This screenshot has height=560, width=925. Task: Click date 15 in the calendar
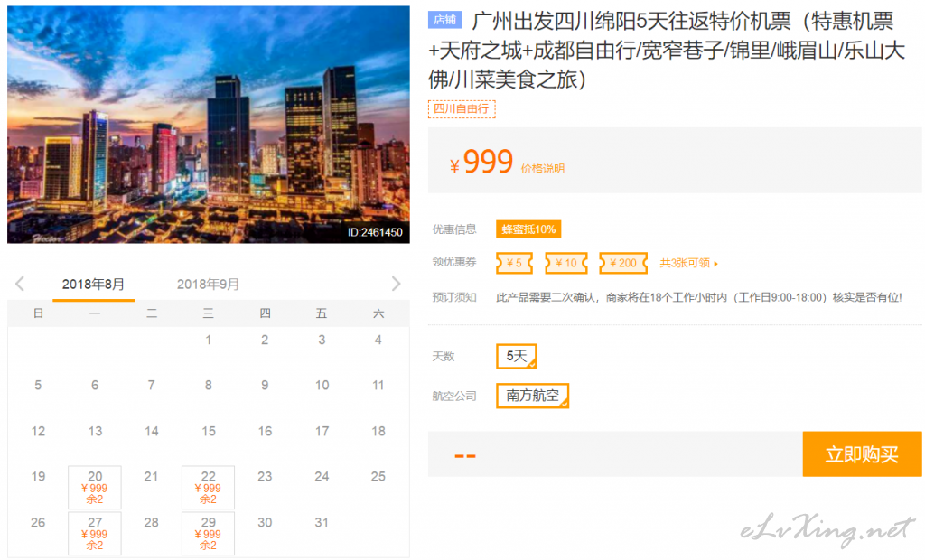click(209, 432)
